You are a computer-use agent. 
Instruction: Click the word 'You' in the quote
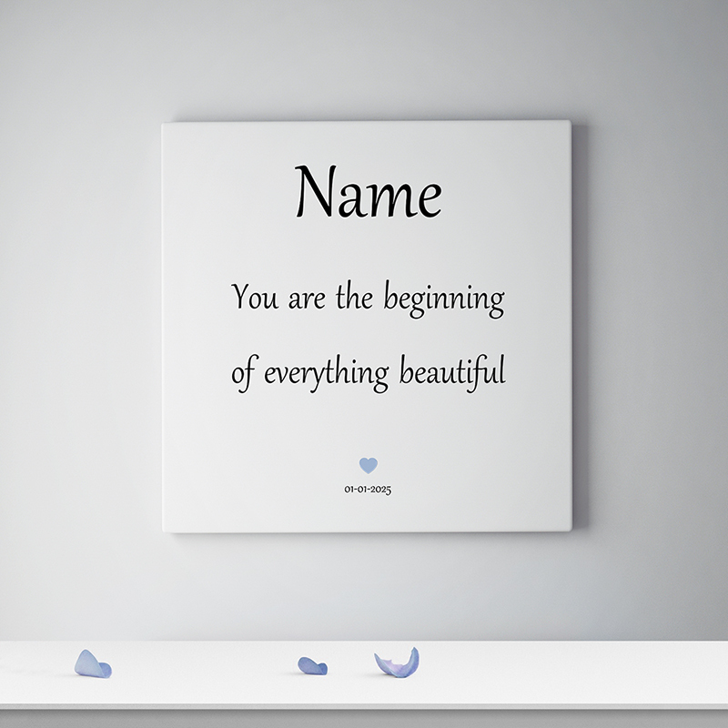coord(254,298)
